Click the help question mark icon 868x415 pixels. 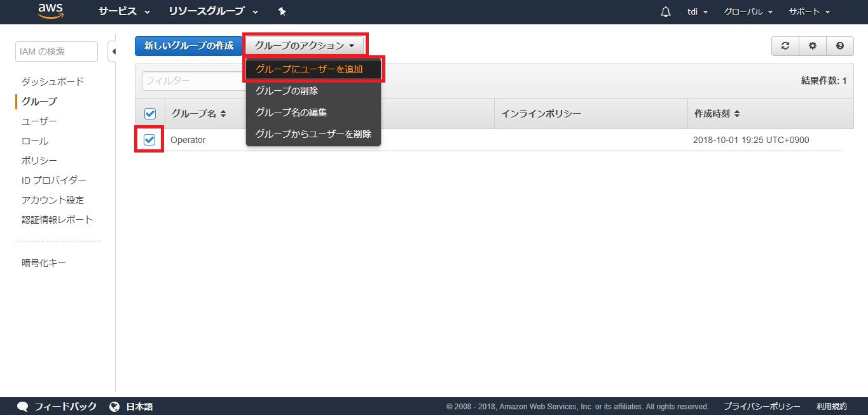pyautogui.click(x=840, y=46)
